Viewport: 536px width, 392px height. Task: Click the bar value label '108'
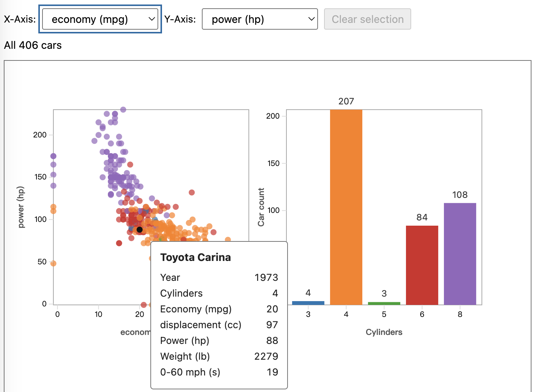click(460, 195)
